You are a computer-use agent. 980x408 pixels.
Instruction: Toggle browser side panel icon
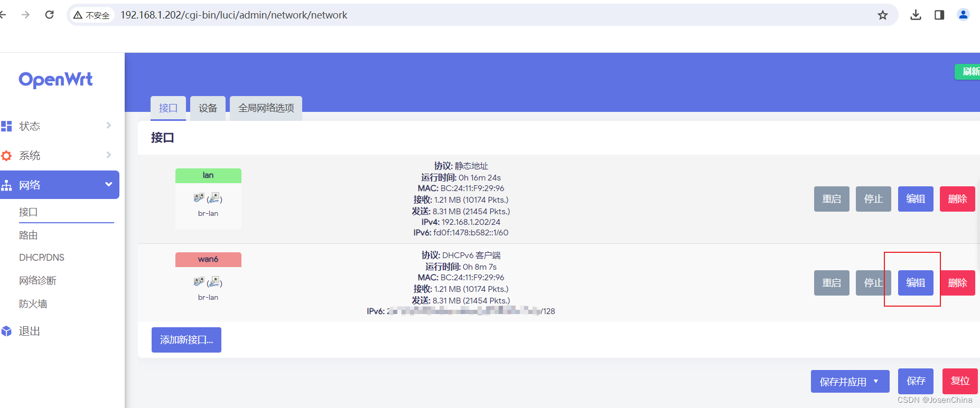939,15
